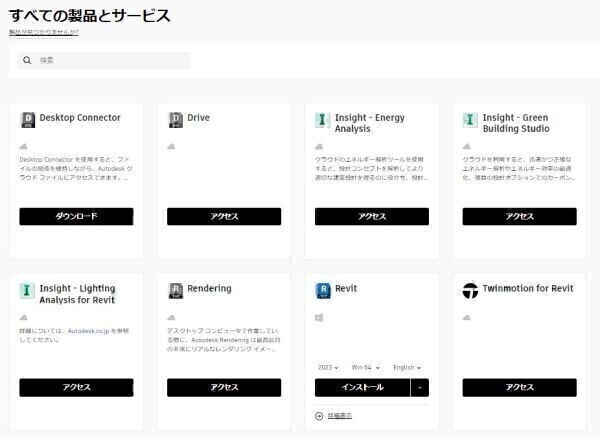
Task: Click the Green Building Studio description text
Action: pyautogui.click(x=519, y=168)
